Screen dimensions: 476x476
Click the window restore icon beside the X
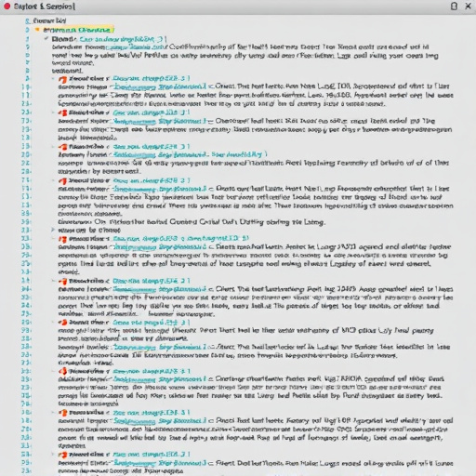pyautogui.click(x=454, y=7)
